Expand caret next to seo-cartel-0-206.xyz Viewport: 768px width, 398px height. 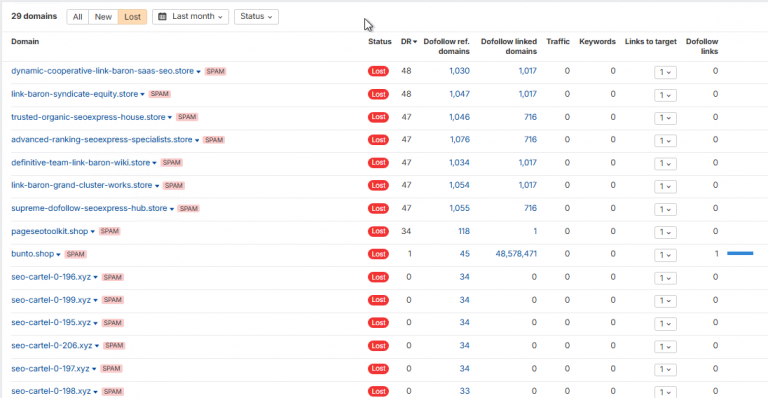[x=97, y=346]
